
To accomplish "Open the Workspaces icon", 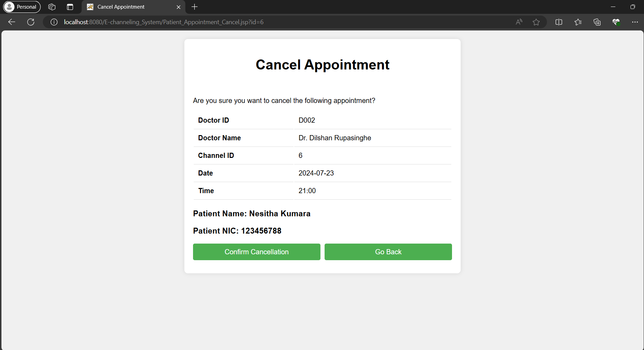I will 52,7.
